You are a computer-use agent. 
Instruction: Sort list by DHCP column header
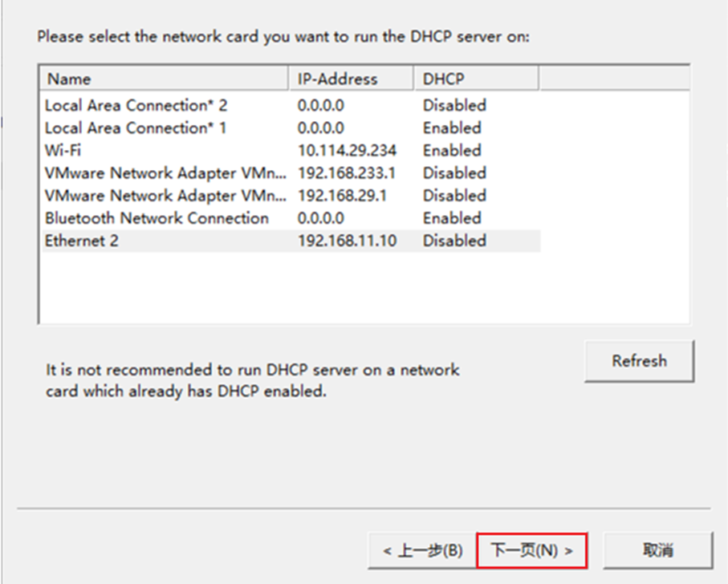(x=476, y=79)
